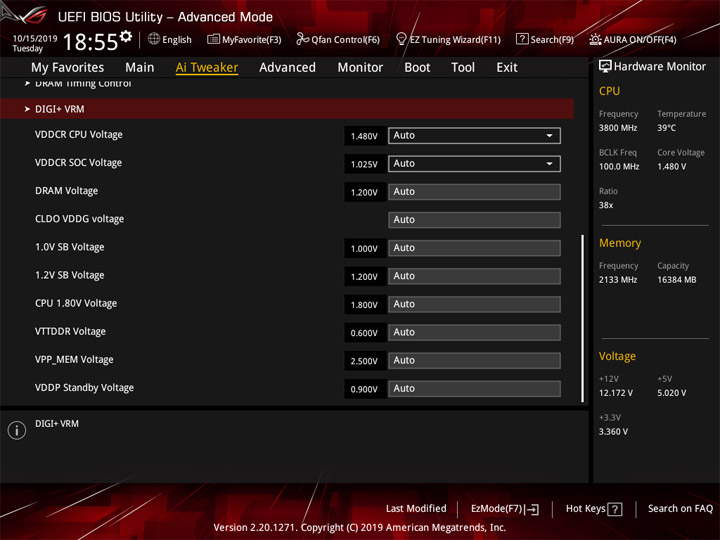Toggle AURA ON/OFF(F4) lighting
720x540 pixels.
pyautogui.click(x=633, y=39)
